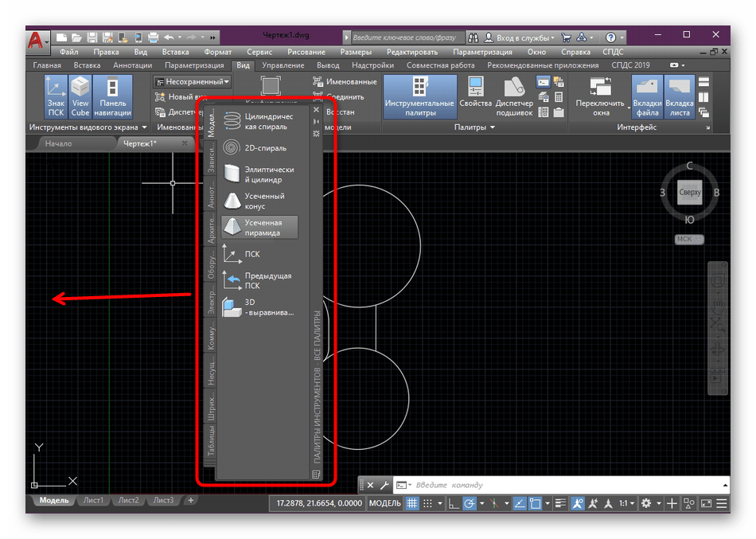Toggle Вкладки файла display button

click(x=648, y=96)
